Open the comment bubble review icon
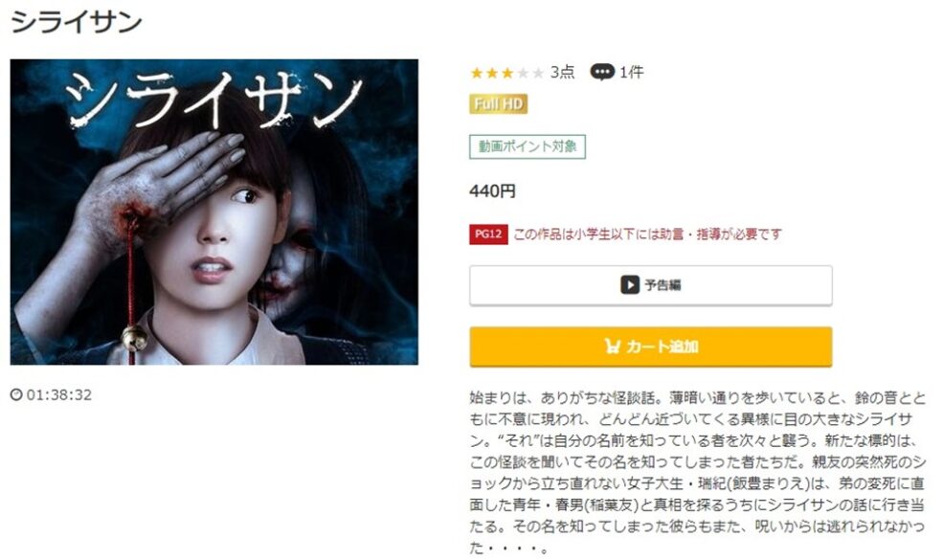Viewport: 943px width, 560px height. 602,72
